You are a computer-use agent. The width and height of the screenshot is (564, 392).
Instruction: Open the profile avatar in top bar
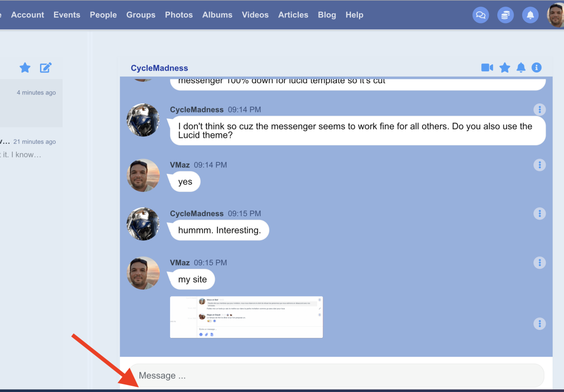[556, 15]
